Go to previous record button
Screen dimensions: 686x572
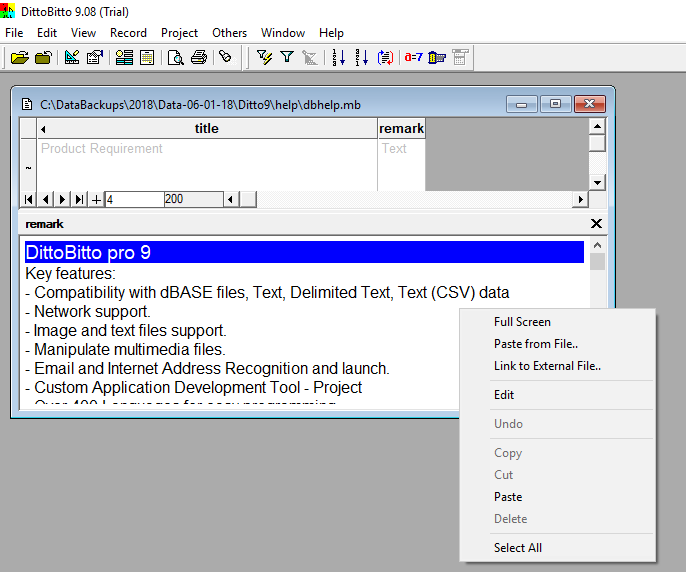45,200
